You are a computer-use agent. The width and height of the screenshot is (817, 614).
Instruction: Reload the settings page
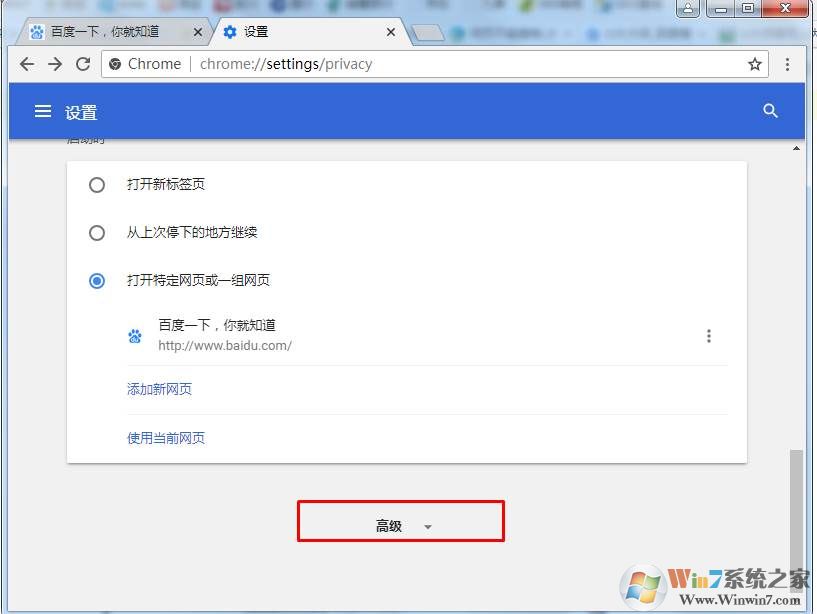point(83,64)
